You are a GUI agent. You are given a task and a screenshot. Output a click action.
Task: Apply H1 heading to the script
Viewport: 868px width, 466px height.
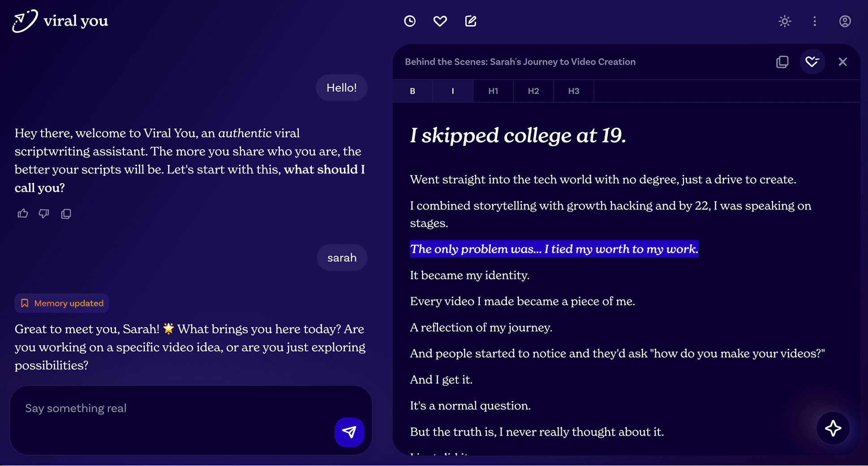(493, 91)
